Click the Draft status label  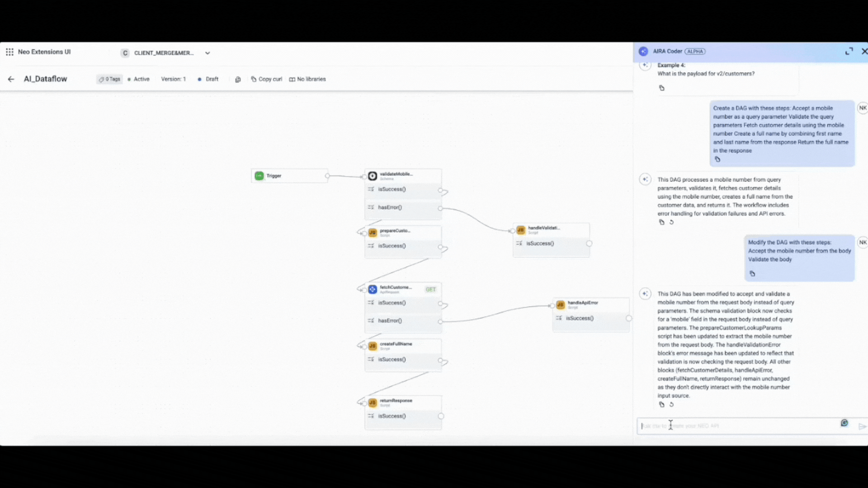tap(212, 79)
